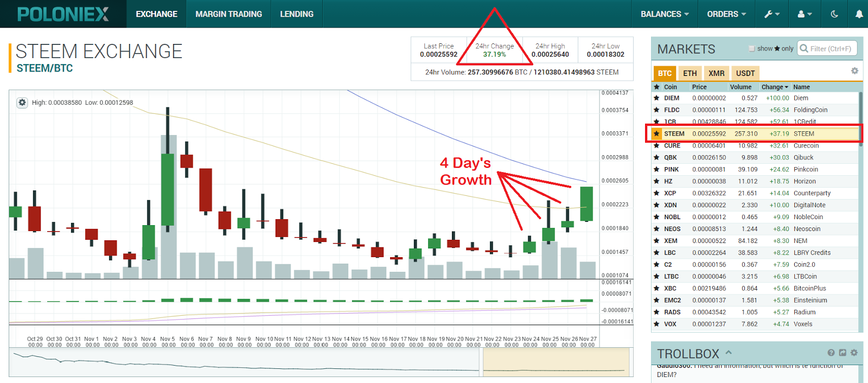Select the STEEM market row
This screenshot has height=383, width=868.
tap(755, 133)
